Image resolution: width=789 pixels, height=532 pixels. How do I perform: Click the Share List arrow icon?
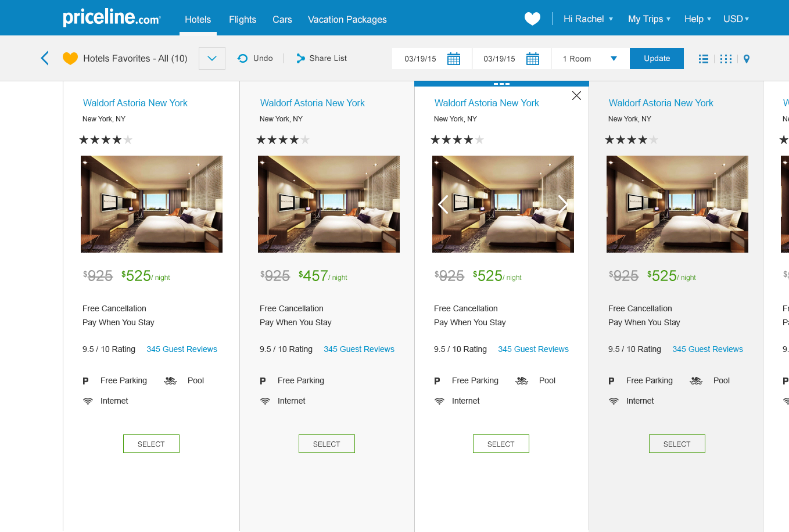[300, 58]
